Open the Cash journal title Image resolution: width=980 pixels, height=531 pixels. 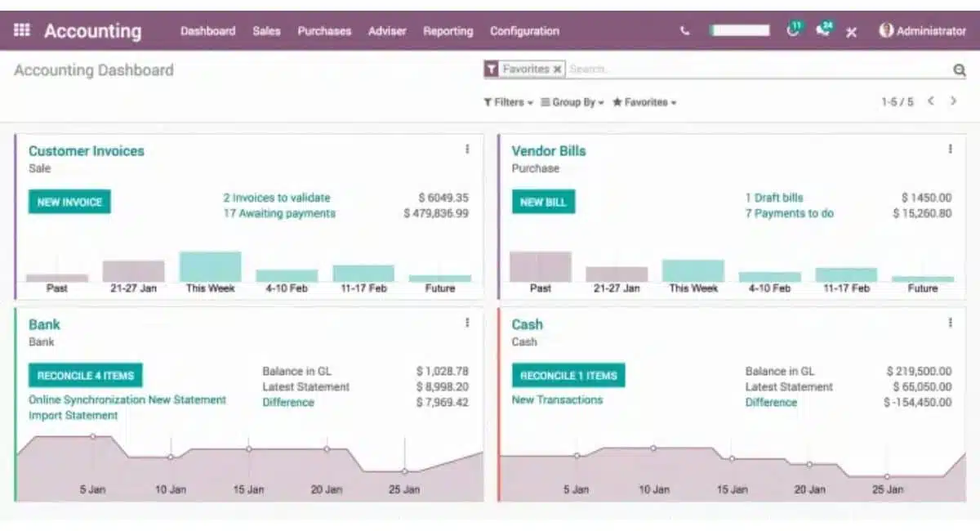click(528, 324)
